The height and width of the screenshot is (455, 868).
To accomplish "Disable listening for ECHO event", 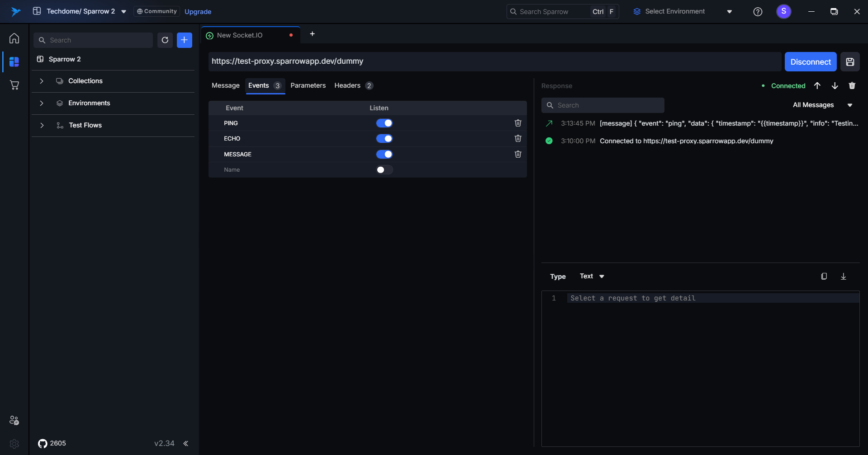I will [384, 139].
